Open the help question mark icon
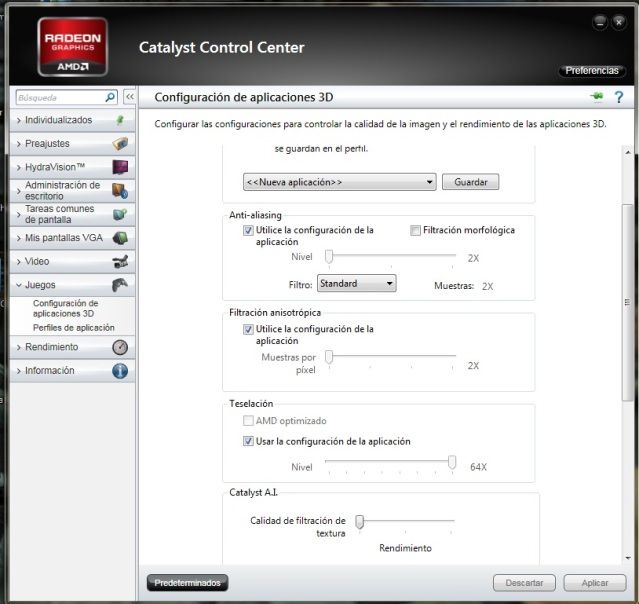Viewport: 639px width, 604px height. 618,97
